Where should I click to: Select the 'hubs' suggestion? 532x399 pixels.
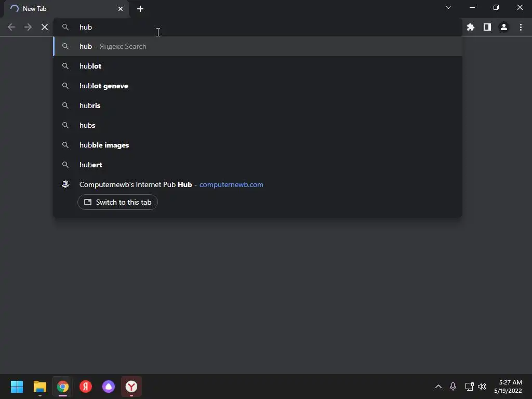(x=258, y=125)
